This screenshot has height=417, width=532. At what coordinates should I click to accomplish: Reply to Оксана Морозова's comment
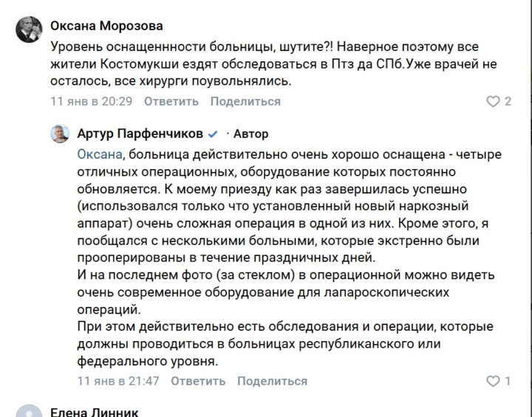point(171,101)
